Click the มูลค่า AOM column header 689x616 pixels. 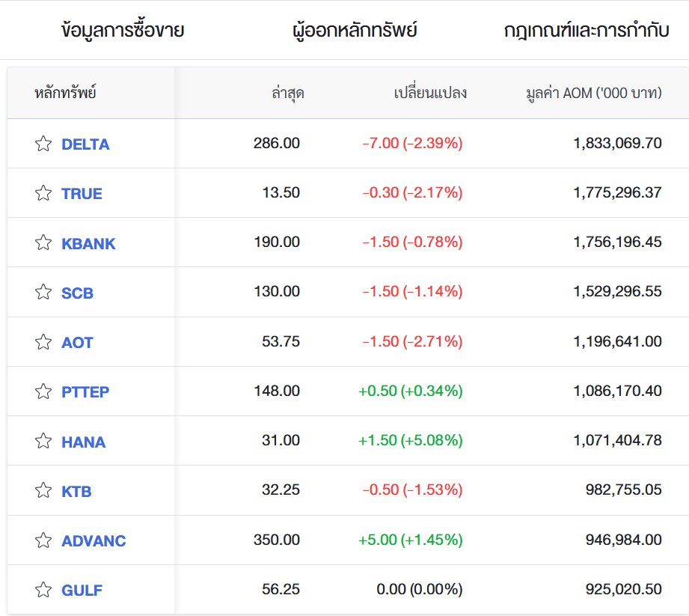click(593, 94)
